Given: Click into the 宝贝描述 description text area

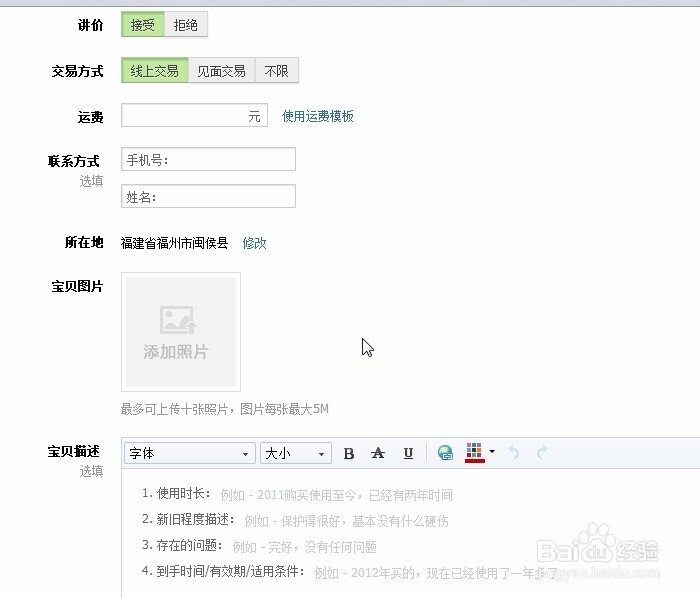Looking at the screenshot, I should (x=411, y=533).
